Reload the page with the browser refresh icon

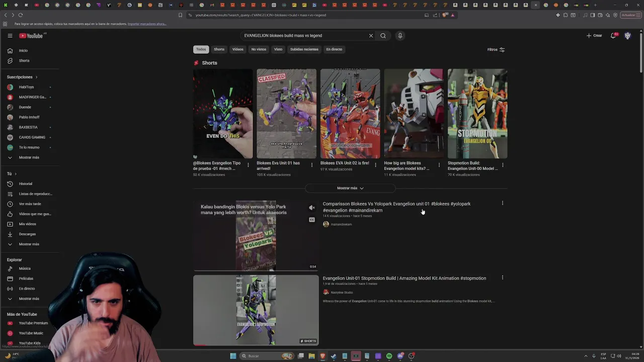click(x=20, y=15)
